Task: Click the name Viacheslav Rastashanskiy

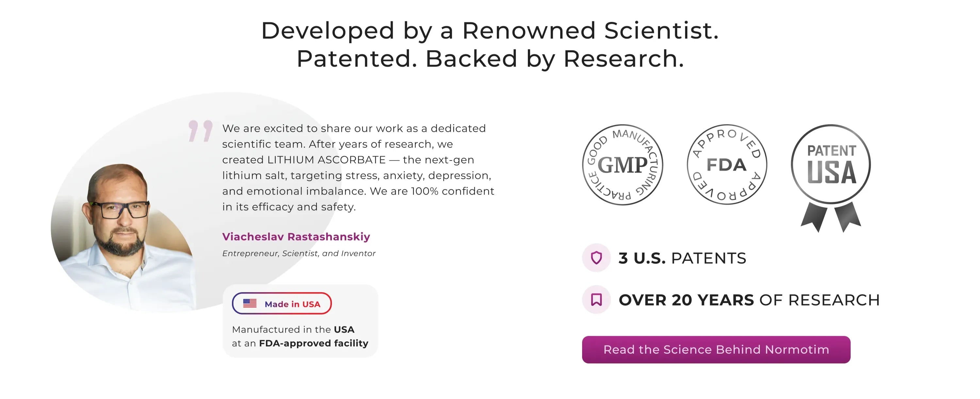Action: [x=296, y=237]
